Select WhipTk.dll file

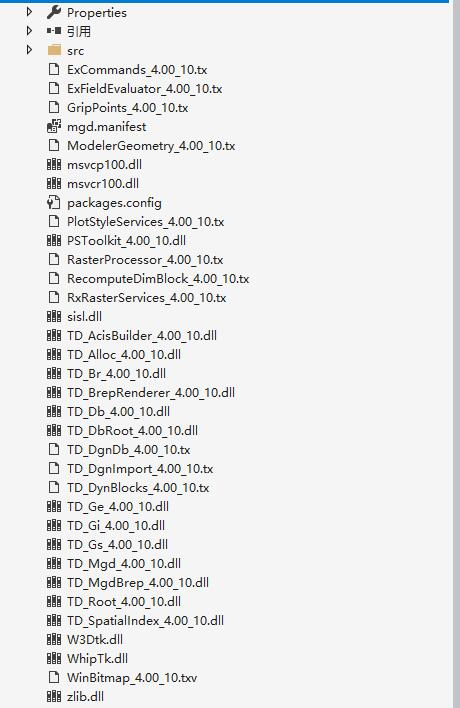[x=98, y=658]
